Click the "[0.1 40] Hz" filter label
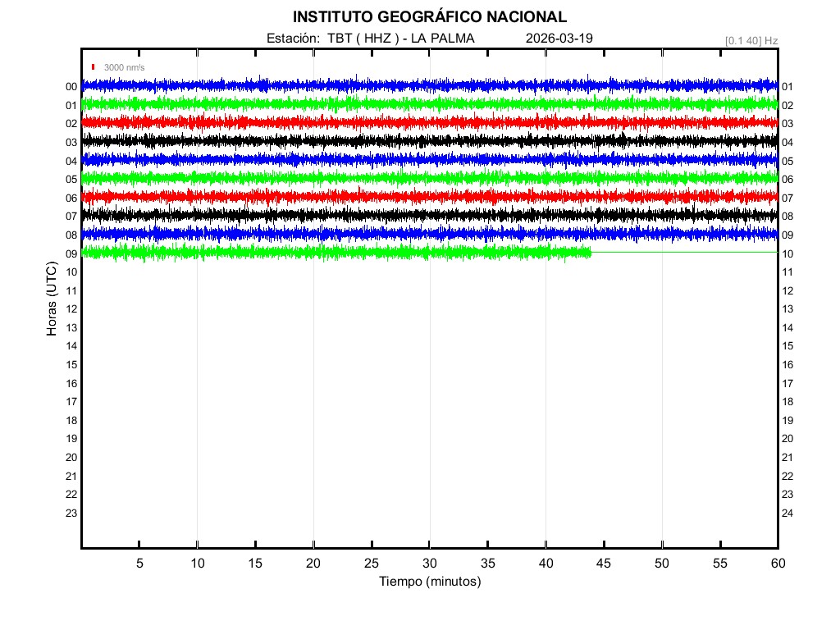This screenshot has height=630, width=840. click(x=751, y=40)
